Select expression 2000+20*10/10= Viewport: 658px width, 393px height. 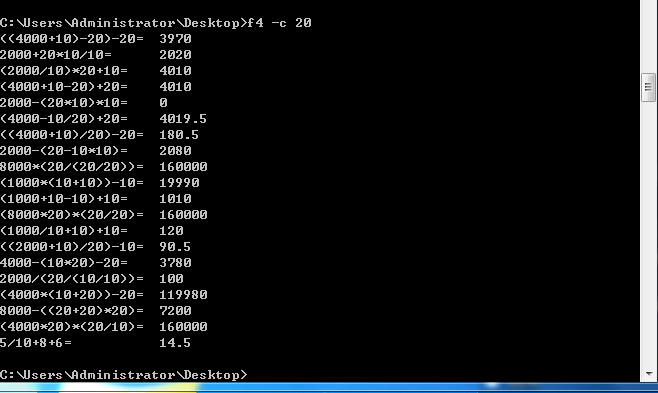coord(56,55)
